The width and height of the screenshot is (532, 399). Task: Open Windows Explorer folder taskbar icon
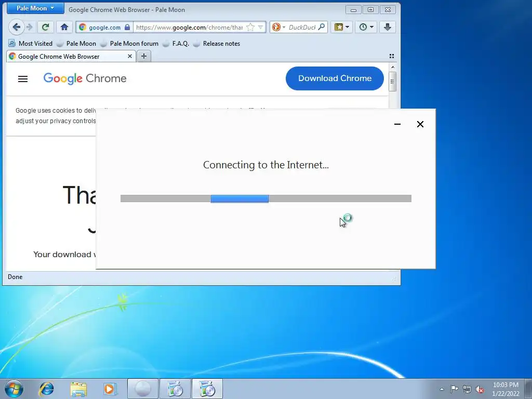78,389
